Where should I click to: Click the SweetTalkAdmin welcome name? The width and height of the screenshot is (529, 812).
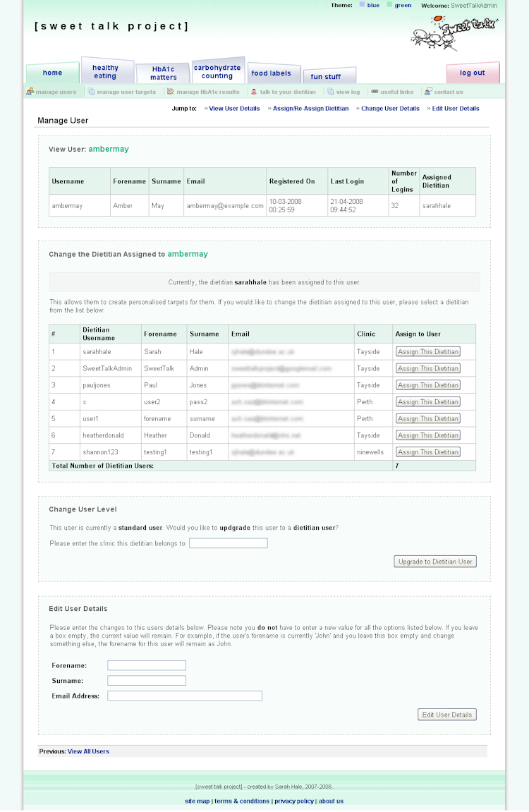pos(474,6)
